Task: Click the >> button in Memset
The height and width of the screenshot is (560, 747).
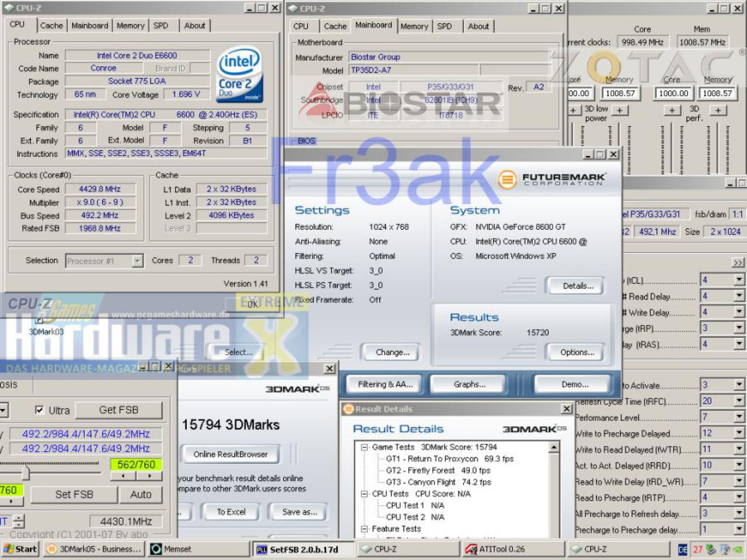Action: click(738, 263)
